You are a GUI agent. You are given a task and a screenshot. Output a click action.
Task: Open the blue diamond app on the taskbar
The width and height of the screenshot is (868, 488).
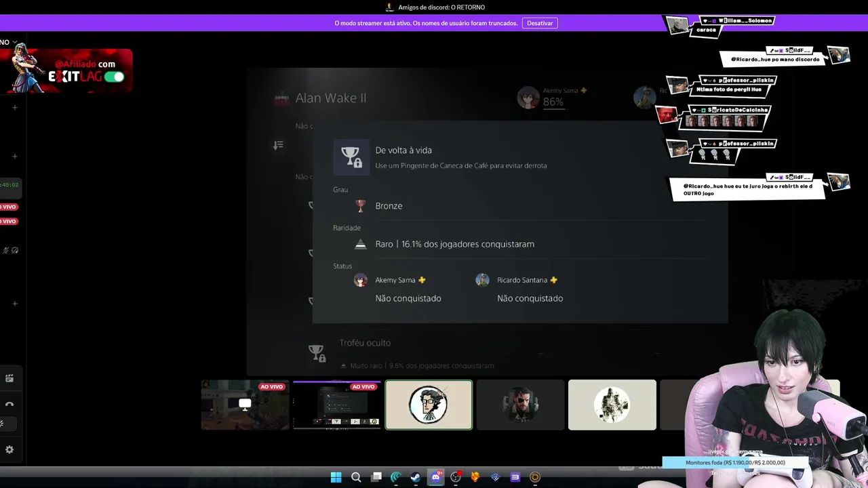(x=495, y=477)
